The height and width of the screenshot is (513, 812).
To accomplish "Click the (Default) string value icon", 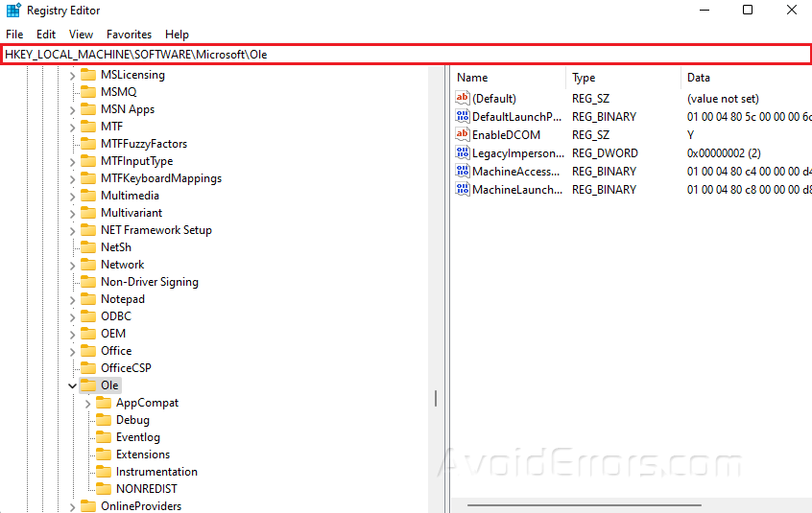I will pyautogui.click(x=463, y=98).
